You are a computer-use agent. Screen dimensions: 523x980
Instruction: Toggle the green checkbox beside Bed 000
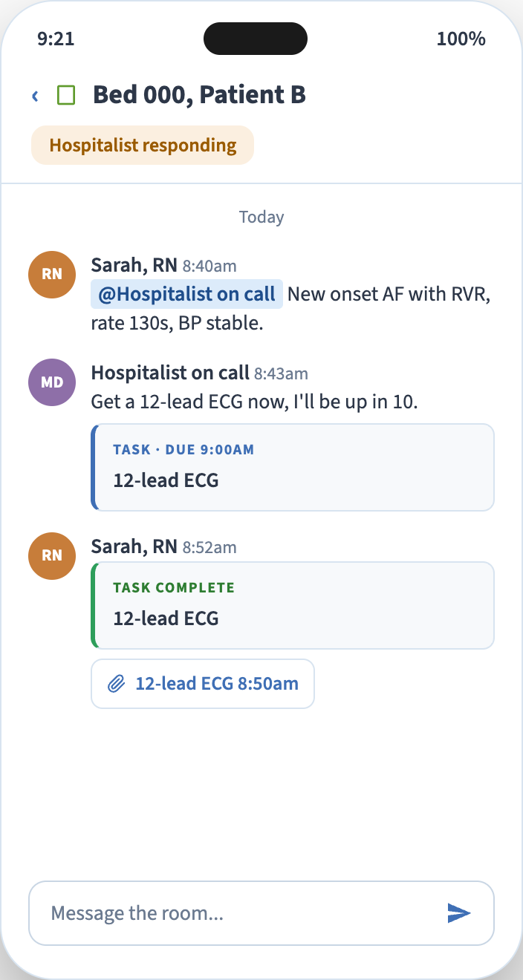tap(66, 95)
